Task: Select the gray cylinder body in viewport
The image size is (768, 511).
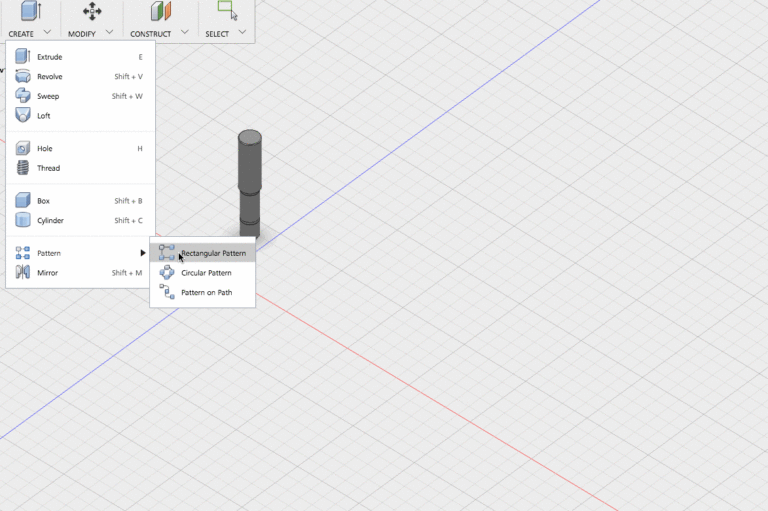Action: point(250,184)
